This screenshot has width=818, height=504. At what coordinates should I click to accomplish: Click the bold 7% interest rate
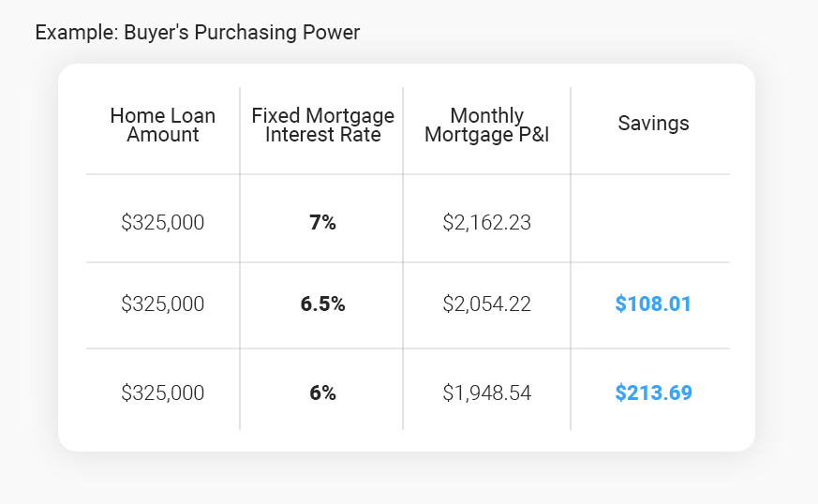322,223
